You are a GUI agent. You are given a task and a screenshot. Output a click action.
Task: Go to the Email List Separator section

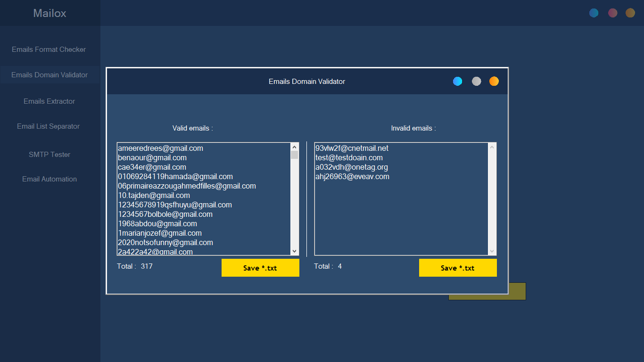(49, 126)
